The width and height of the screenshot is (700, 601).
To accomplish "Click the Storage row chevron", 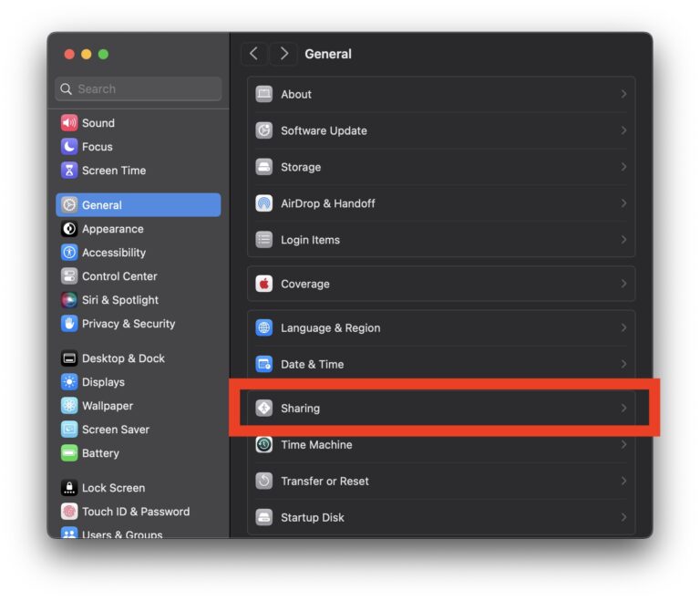I will tap(623, 167).
